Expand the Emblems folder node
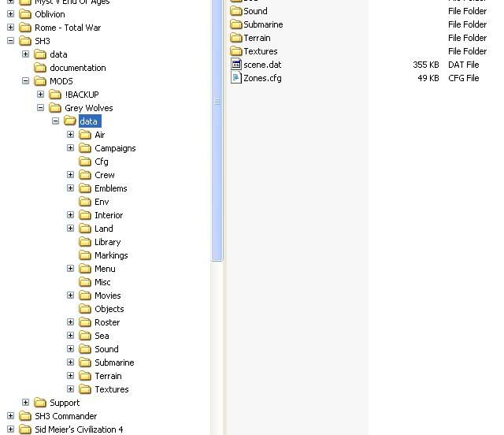 click(70, 188)
